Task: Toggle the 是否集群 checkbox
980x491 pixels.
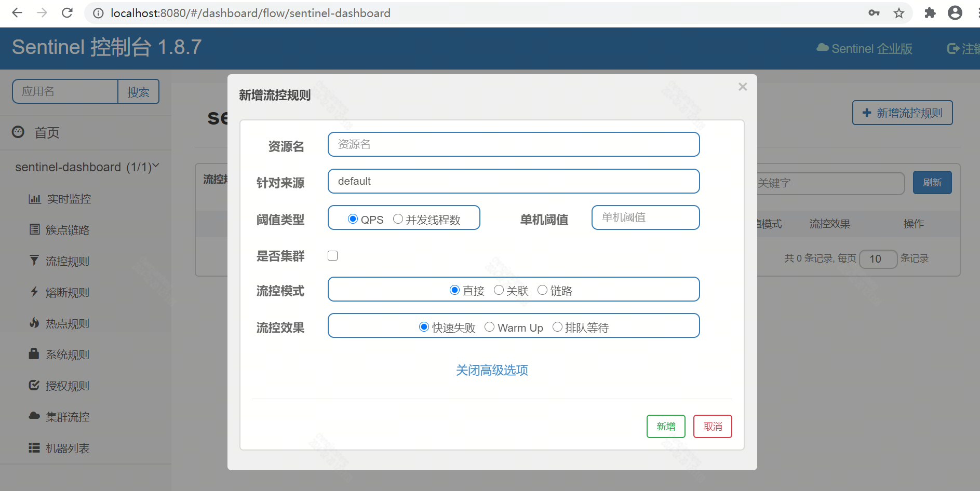Action: point(333,255)
